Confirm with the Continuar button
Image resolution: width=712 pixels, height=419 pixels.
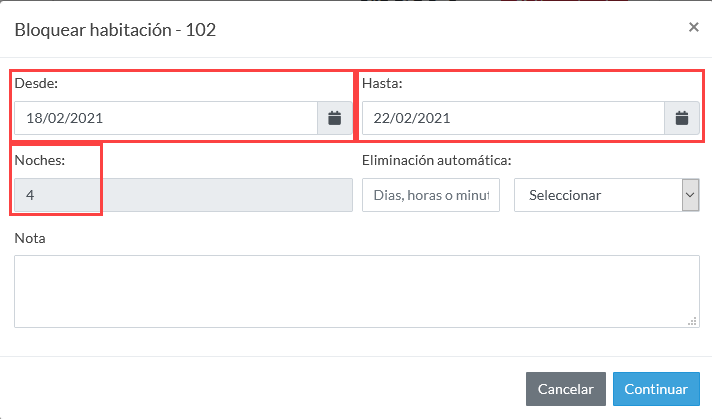(x=656, y=389)
